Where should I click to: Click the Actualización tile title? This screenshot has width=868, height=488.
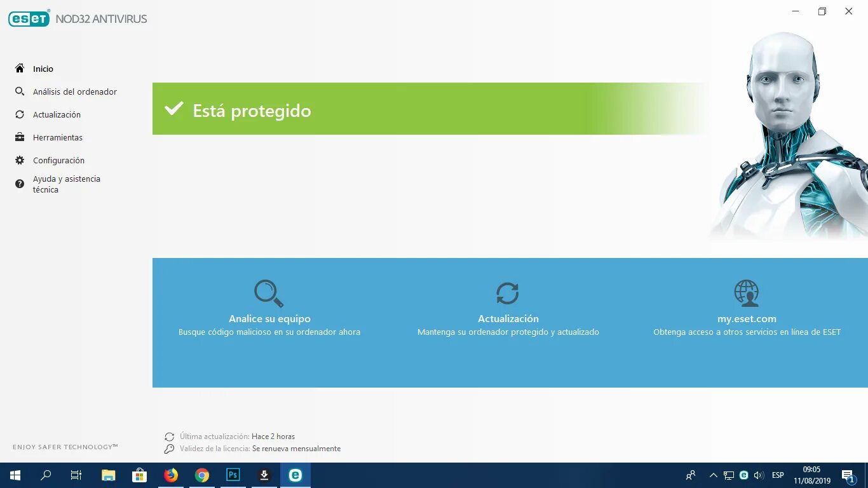pyautogui.click(x=508, y=319)
